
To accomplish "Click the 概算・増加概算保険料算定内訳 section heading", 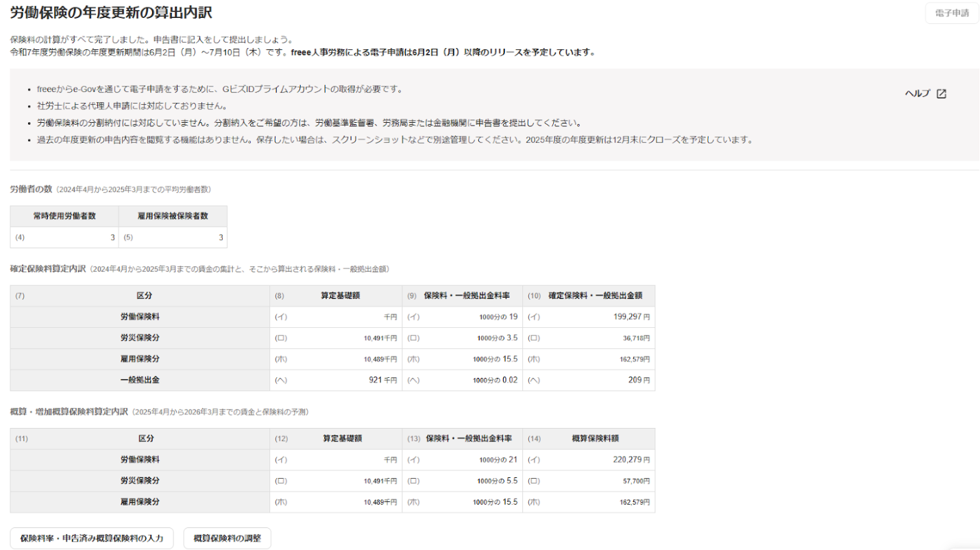I will 69,411.
